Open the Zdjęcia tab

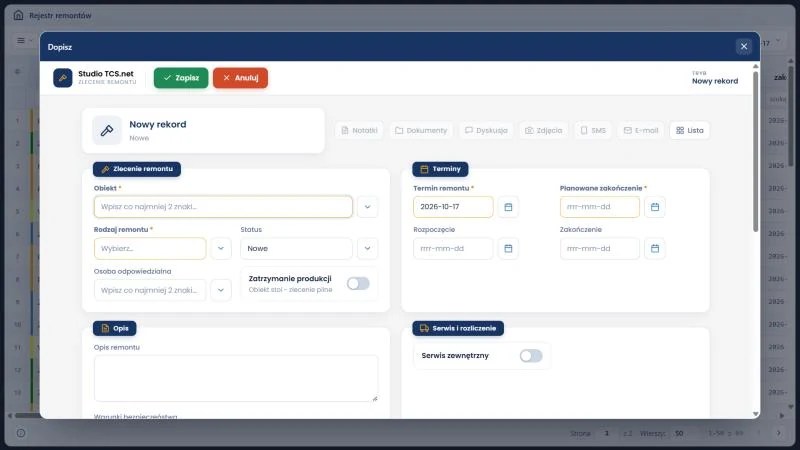pyautogui.click(x=544, y=131)
